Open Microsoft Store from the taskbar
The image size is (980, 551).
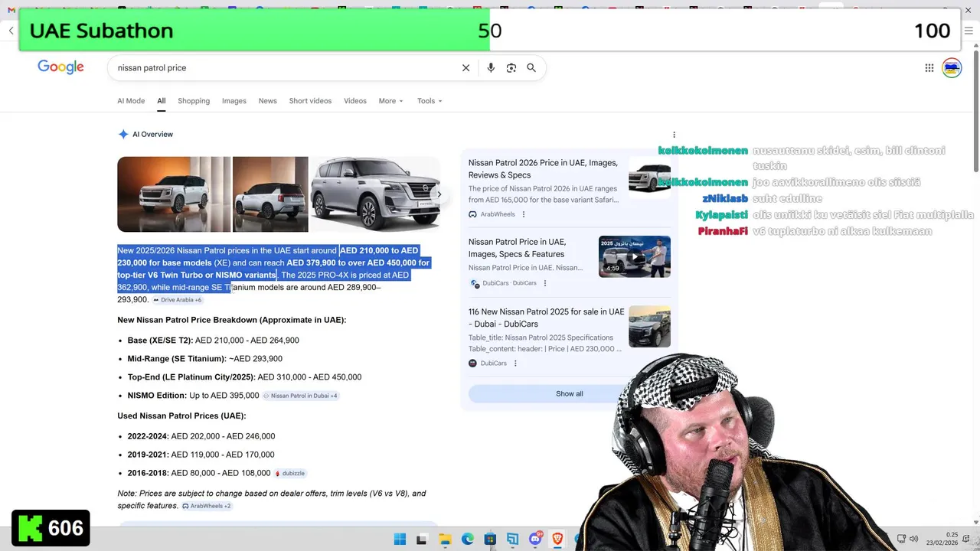(x=490, y=540)
